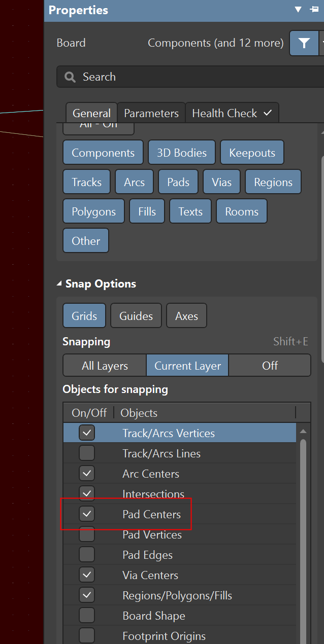Open the Properties panel options arrow

[298, 10]
